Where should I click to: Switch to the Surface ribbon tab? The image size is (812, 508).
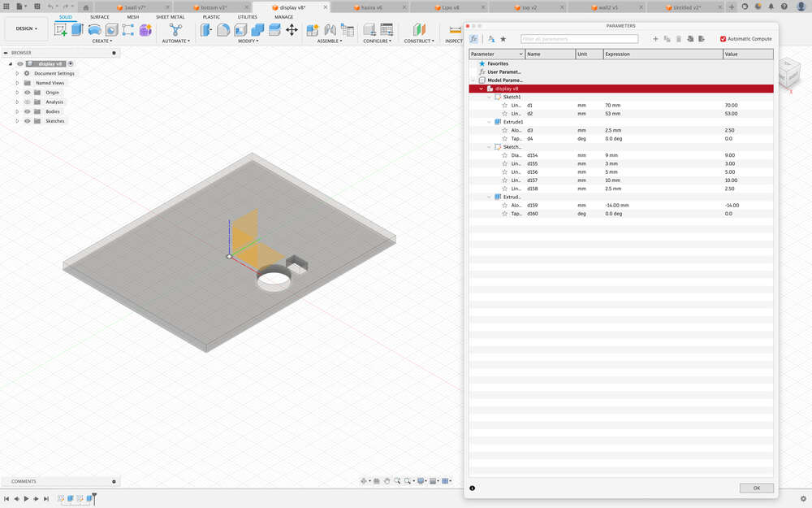pyautogui.click(x=99, y=17)
